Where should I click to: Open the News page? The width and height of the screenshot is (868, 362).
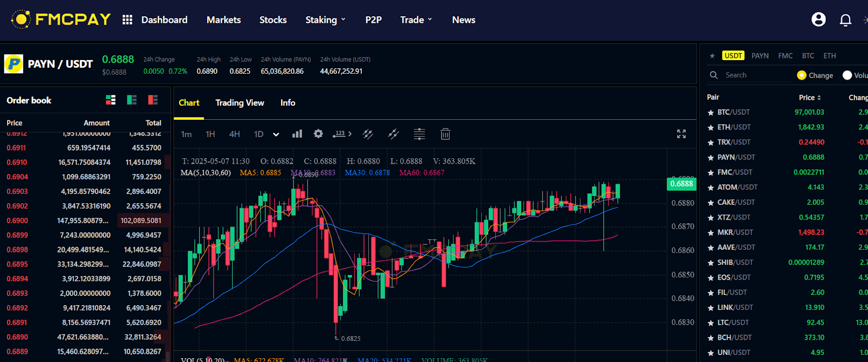(x=464, y=20)
